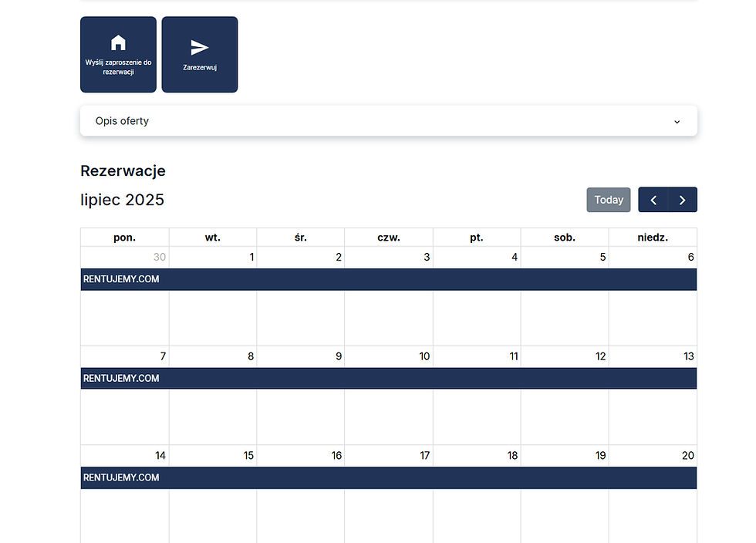The image size is (756, 543).
Task: Click the sob. column header
Action: (x=565, y=238)
